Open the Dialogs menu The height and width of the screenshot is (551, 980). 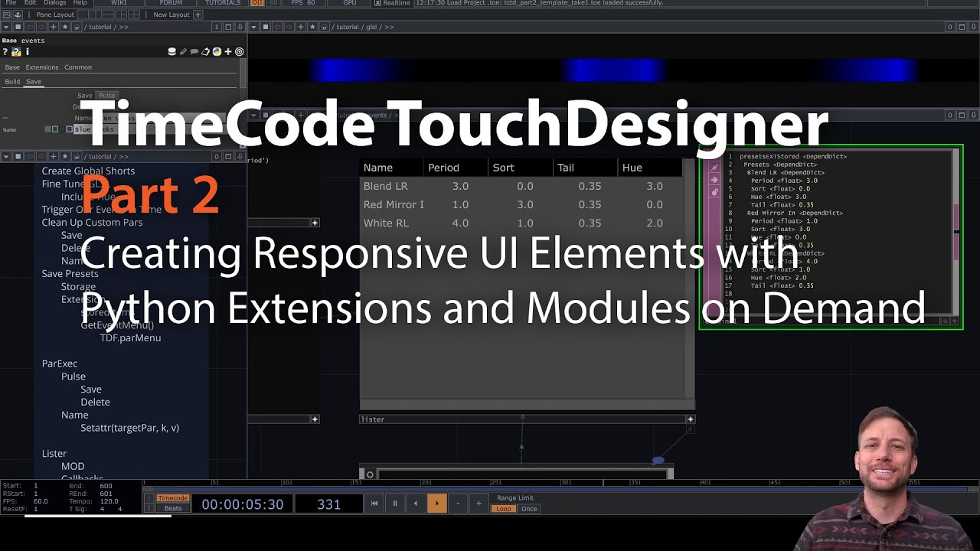pyautogui.click(x=54, y=3)
